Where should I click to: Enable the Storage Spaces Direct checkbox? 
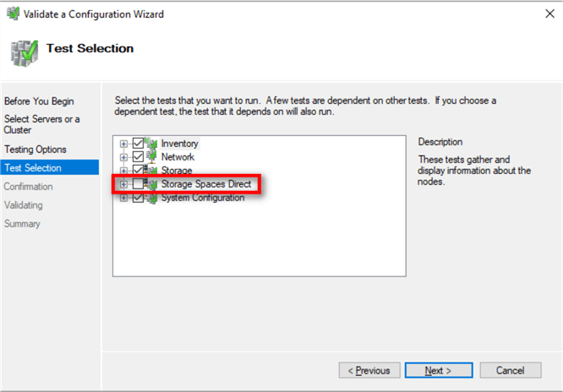coord(139,184)
